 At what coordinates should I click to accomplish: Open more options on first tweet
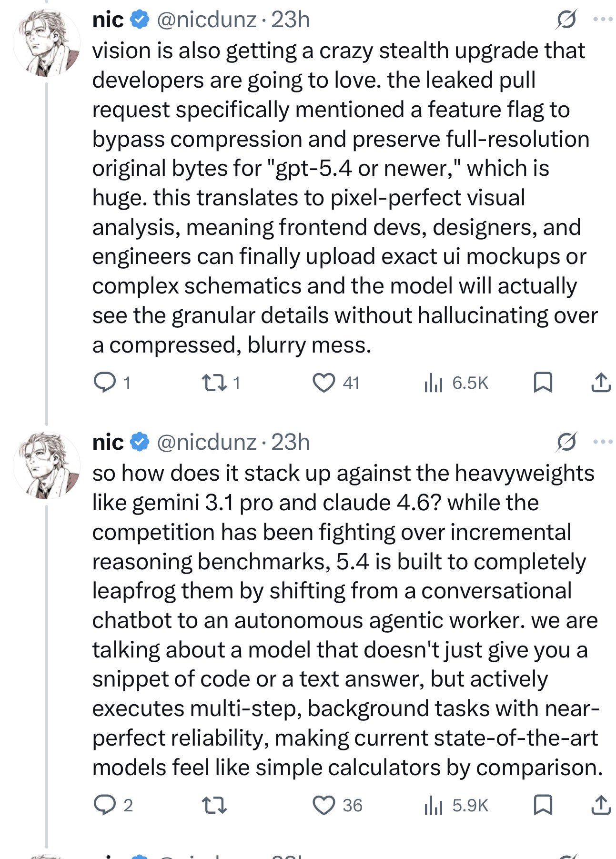(603, 20)
